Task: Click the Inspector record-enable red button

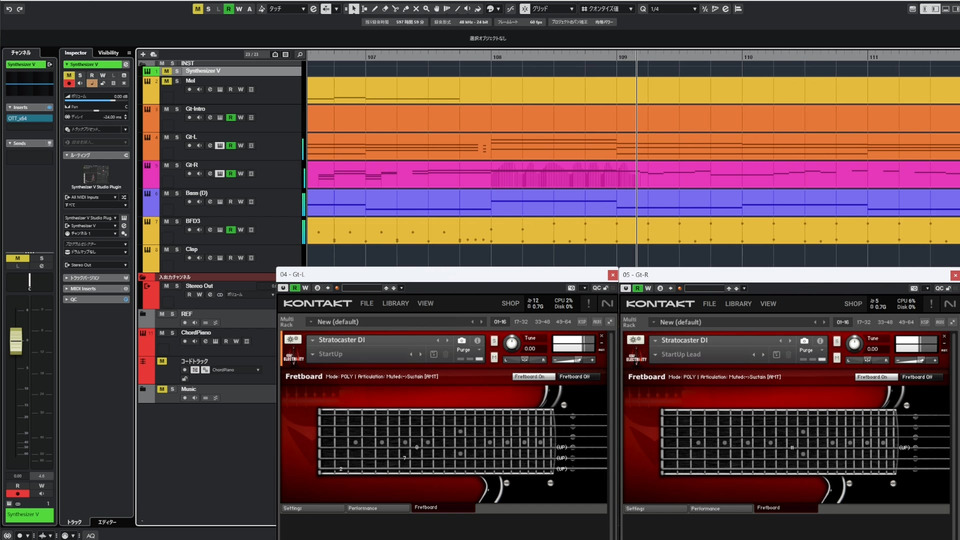Action: click(69, 83)
